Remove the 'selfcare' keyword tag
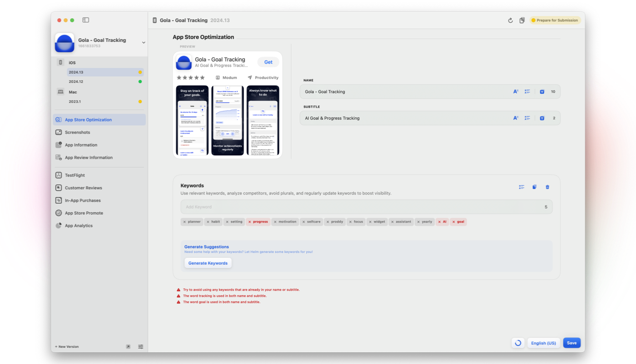This screenshot has height=364, width=636. pos(303,222)
